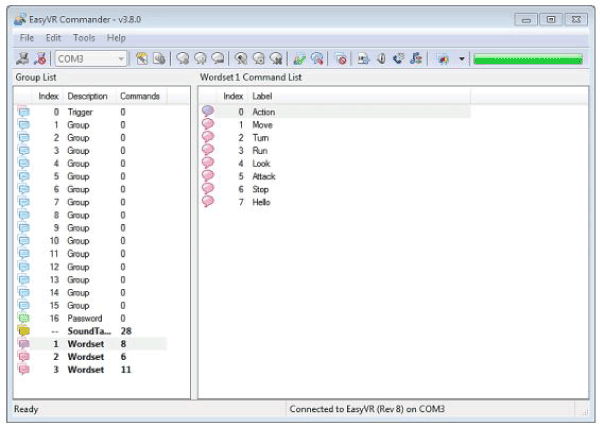Select Wordset 1 row with 8 commands
600x430 pixels.
(x=91, y=344)
